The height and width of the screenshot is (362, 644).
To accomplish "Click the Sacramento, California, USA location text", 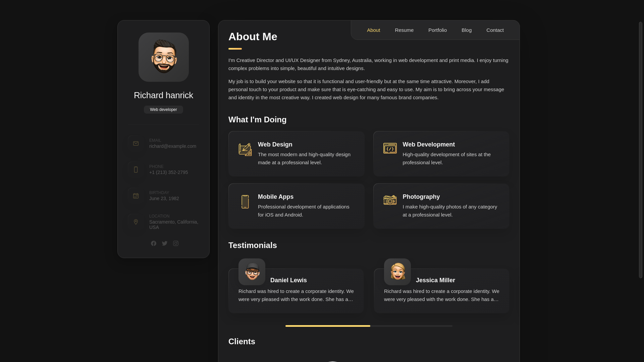I will point(174,225).
